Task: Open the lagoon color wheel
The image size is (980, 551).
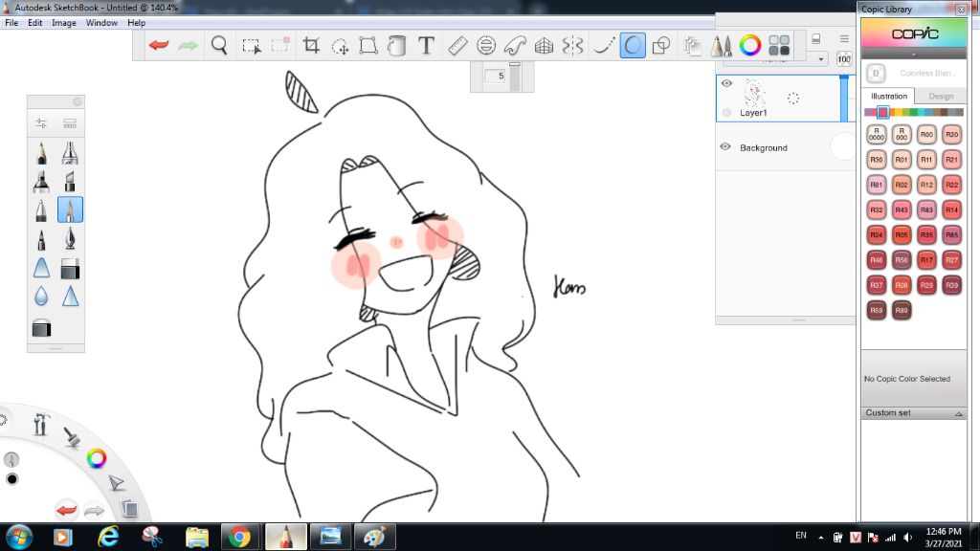Action: tap(97, 458)
